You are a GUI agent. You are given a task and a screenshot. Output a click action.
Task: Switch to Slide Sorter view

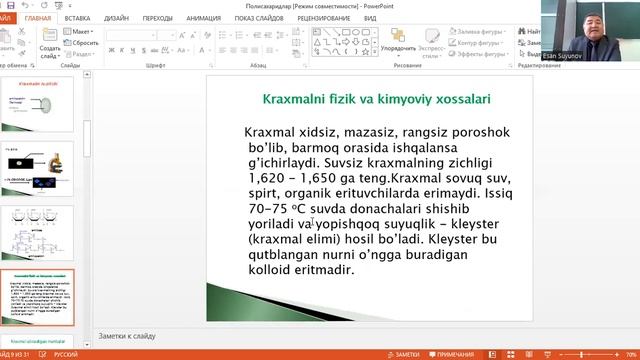coord(511,354)
